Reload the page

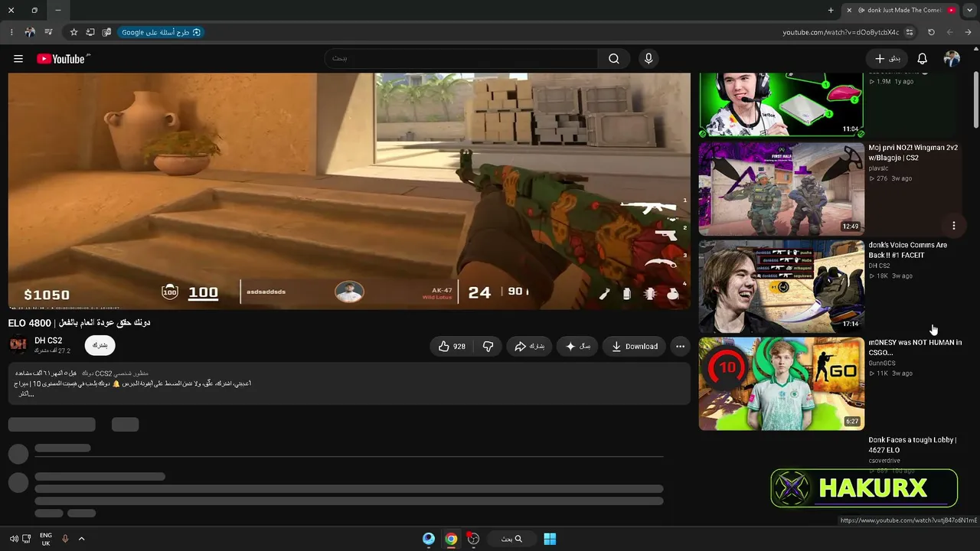click(x=931, y=32)
